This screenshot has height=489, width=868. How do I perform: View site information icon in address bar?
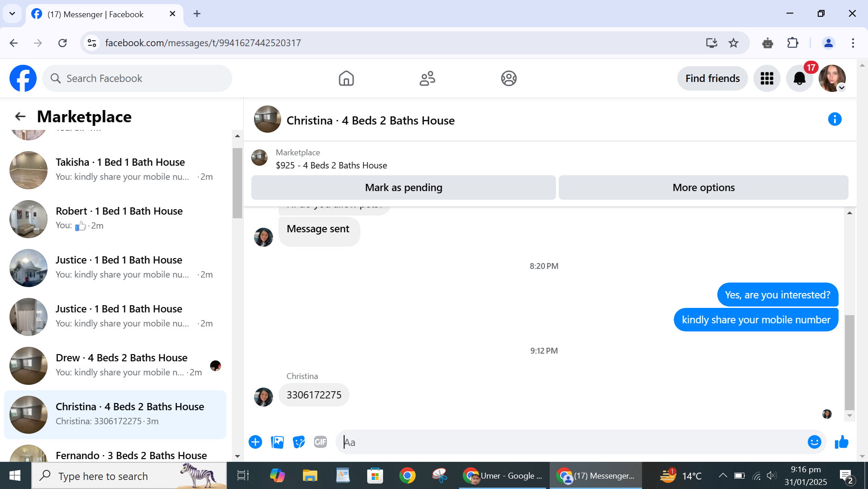[92, 43]
